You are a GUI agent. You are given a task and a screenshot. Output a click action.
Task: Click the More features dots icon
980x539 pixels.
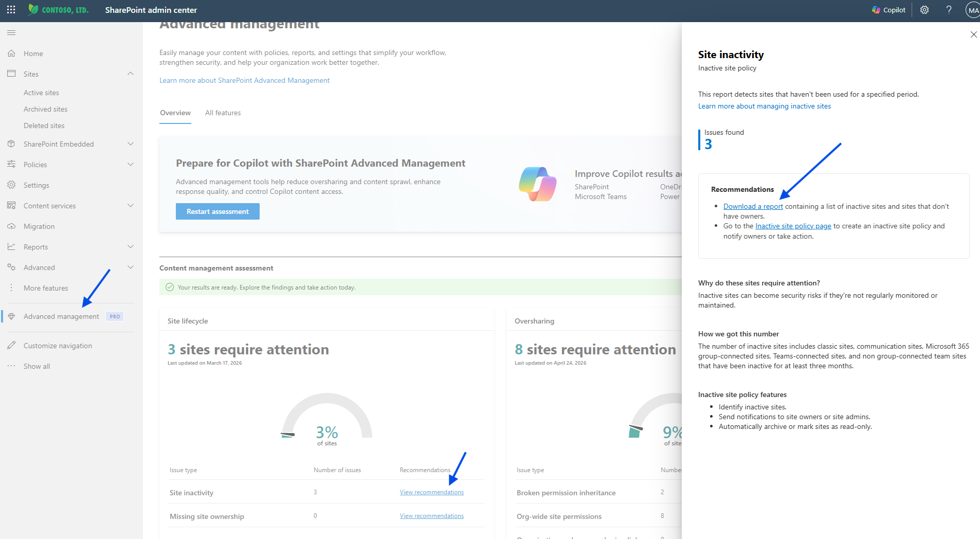click(11, 288)
